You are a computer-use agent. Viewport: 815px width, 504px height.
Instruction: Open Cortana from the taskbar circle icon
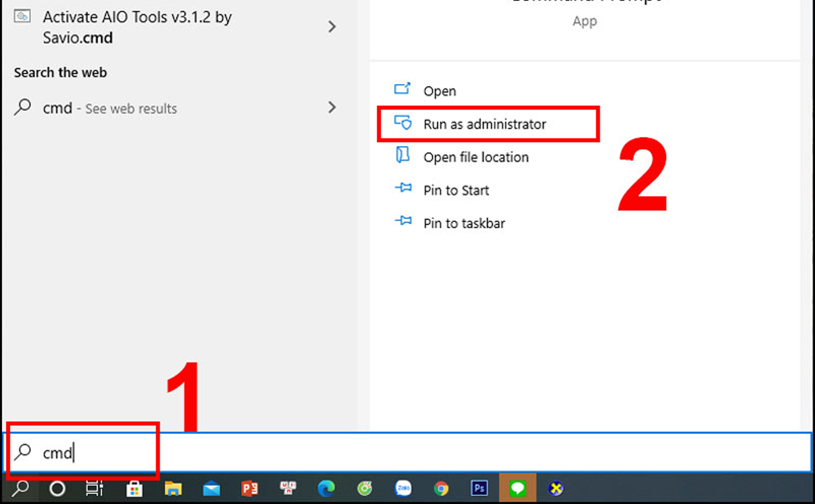point(58,488)
